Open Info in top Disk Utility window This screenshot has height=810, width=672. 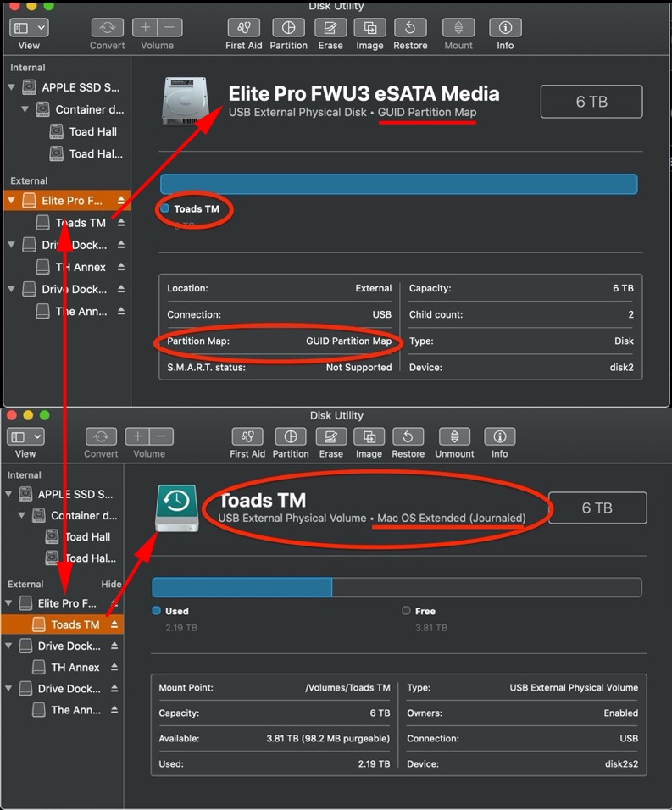click(x=505, y=27)
